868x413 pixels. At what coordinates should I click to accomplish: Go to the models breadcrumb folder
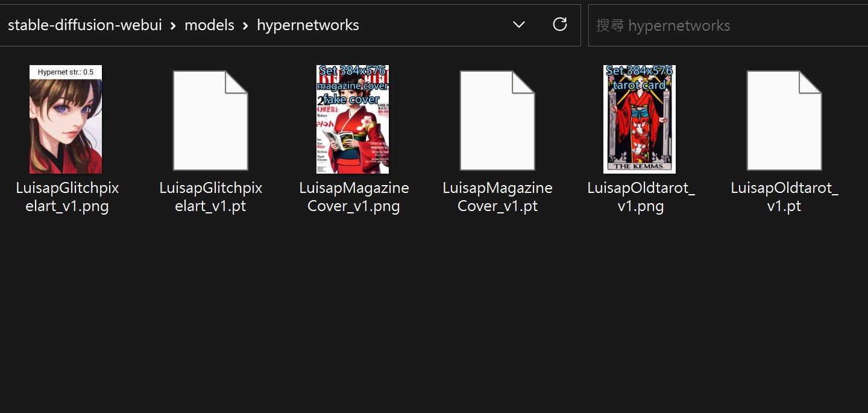coord(209,25)
